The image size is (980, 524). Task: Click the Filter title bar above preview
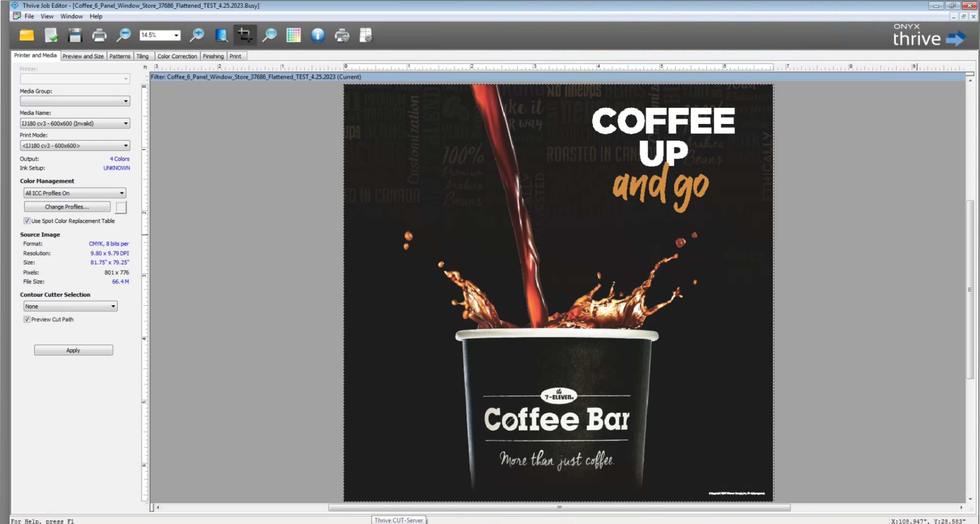tap(558, 77)
